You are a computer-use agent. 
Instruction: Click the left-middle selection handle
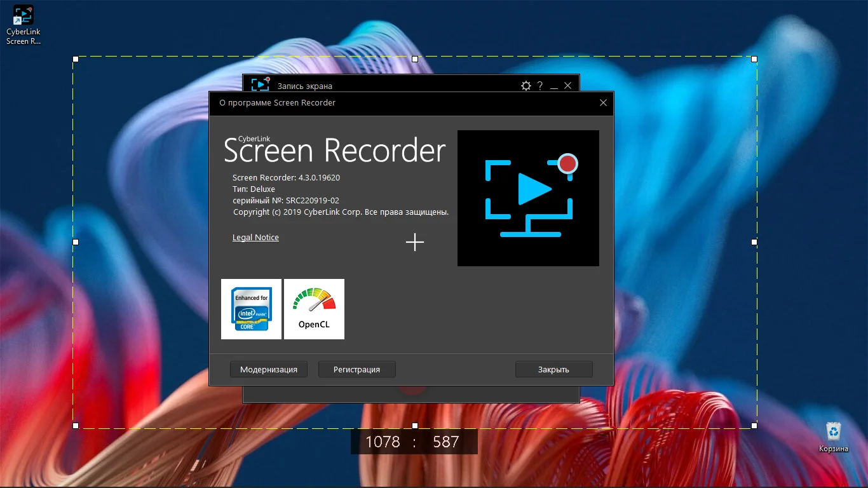tap(76, 242)
